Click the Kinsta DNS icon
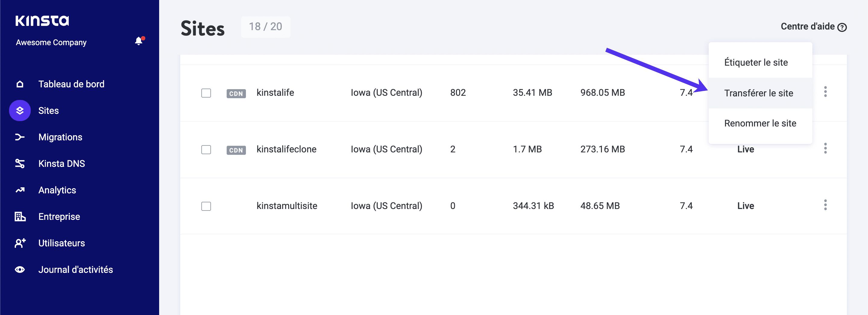This screenshot has height=315, width=868. 20,164
